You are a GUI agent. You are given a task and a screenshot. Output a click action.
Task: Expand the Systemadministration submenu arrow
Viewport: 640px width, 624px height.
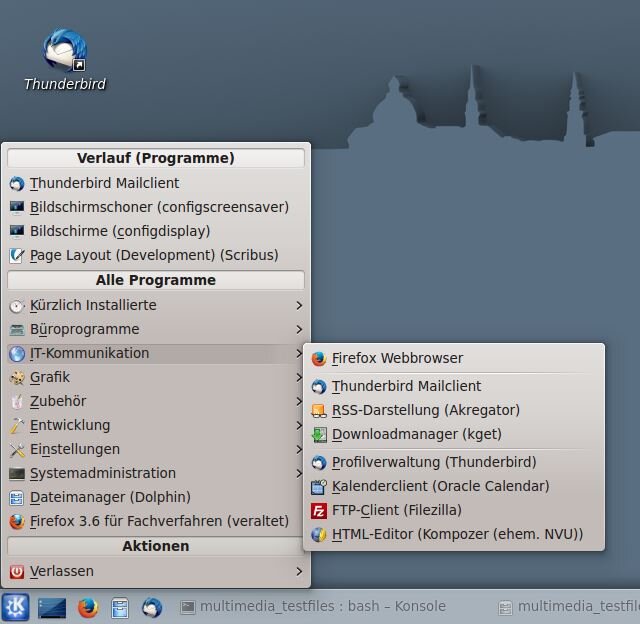pyautogui.click(x=299, y=474)
